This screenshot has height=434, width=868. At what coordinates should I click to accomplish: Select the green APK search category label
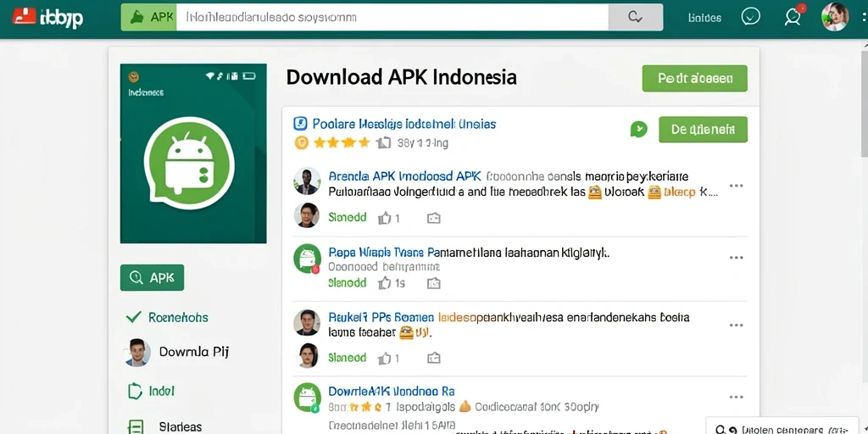tap(148, 17)
